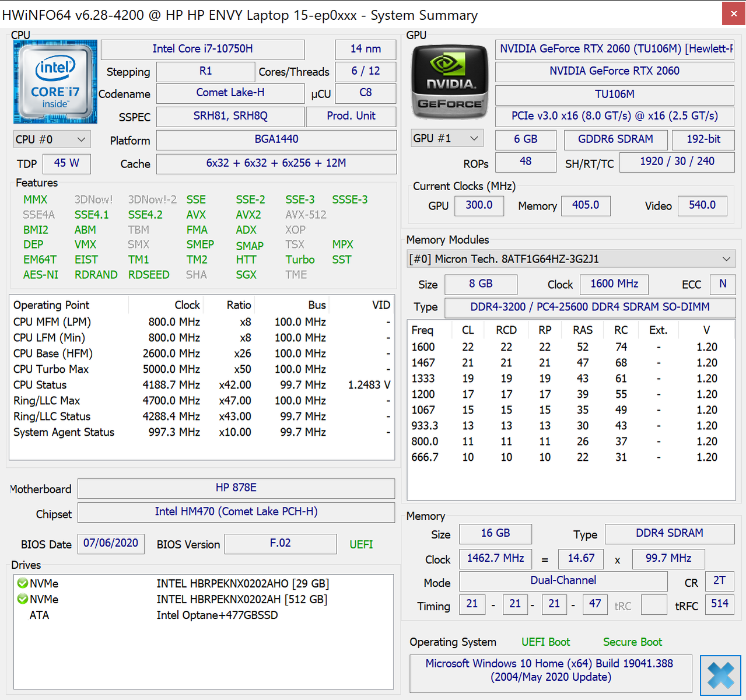Click the UEFI Boot label
This screenshot has width=746, height=700.
[545, 642]
